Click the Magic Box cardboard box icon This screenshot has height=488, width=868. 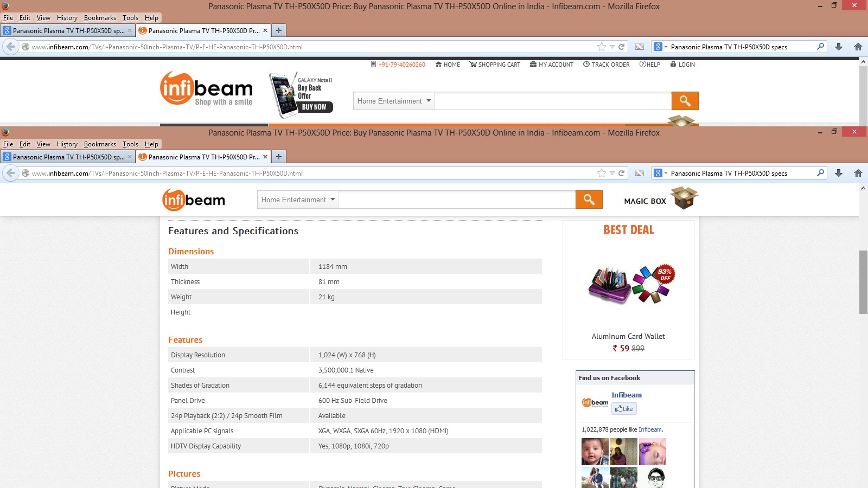coord(684,198)
